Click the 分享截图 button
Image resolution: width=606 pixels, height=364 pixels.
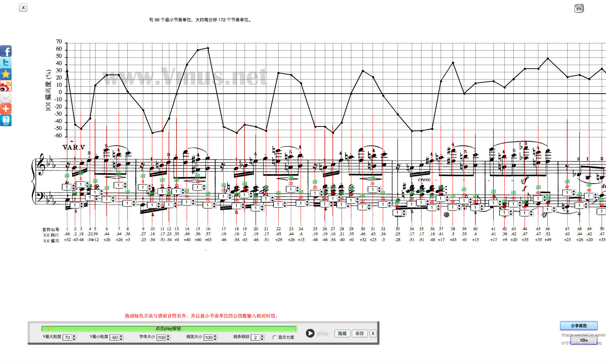coord(579,326)
